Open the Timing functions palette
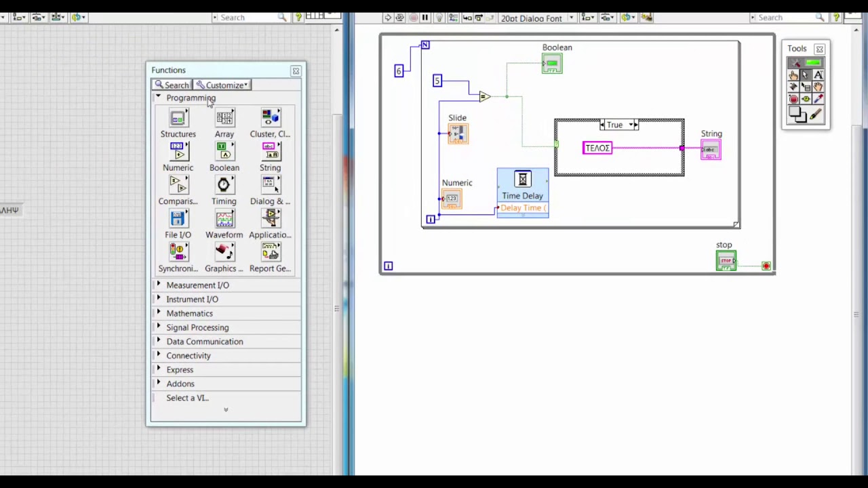This screenshot has width=868, height=488. 224,186
